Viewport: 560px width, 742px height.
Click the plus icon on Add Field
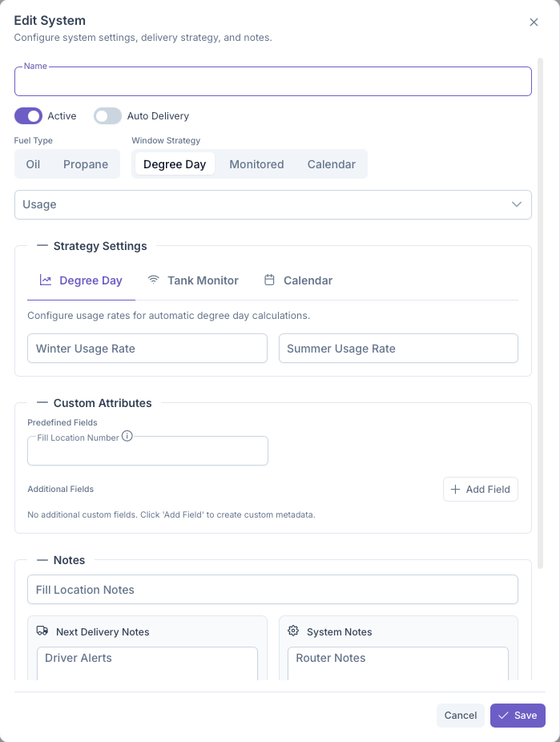click(455, 489)
